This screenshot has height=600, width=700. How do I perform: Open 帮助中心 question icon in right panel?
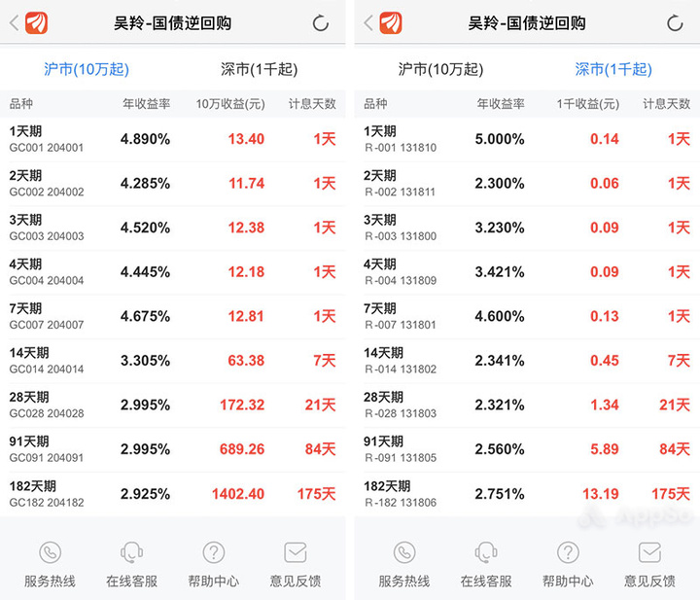click(568, 552)
